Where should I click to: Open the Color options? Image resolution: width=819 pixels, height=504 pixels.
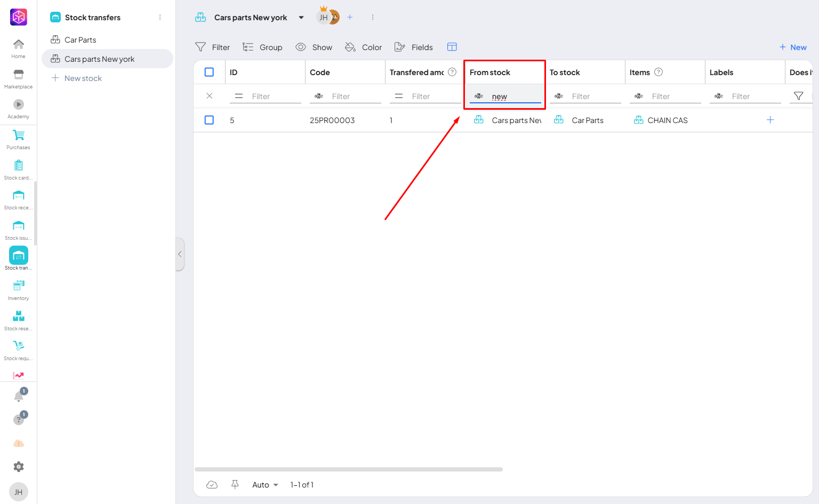point(364,47)
